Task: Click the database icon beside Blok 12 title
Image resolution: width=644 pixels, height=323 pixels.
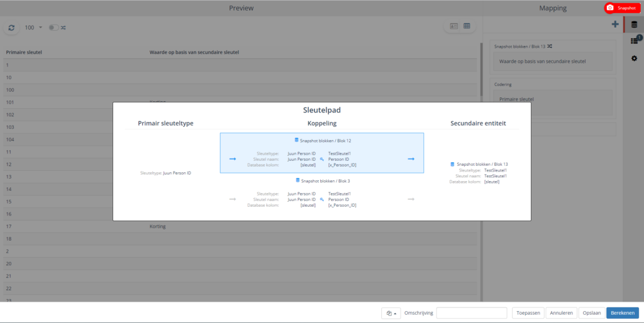Action: click(297, 140)
